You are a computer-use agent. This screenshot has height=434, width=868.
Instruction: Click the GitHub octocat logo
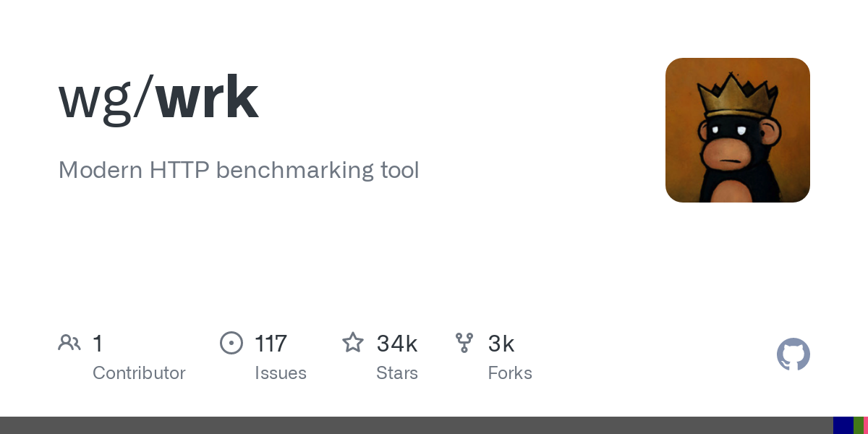tap(793, 354)
